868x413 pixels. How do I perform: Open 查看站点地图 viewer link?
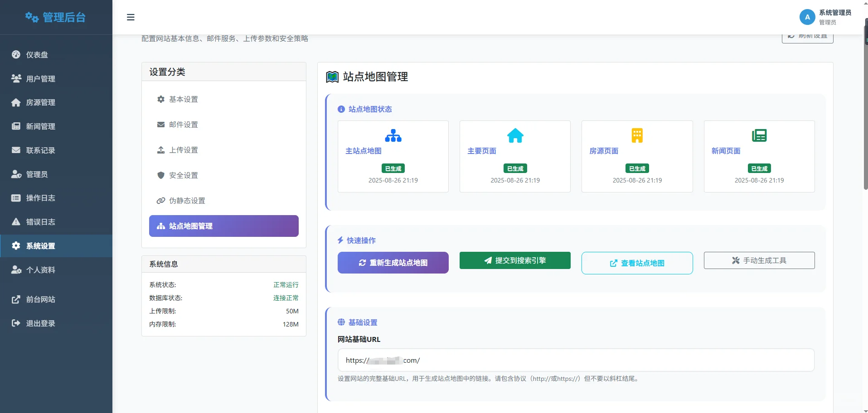pyautogui.click(x=637, y=263)
